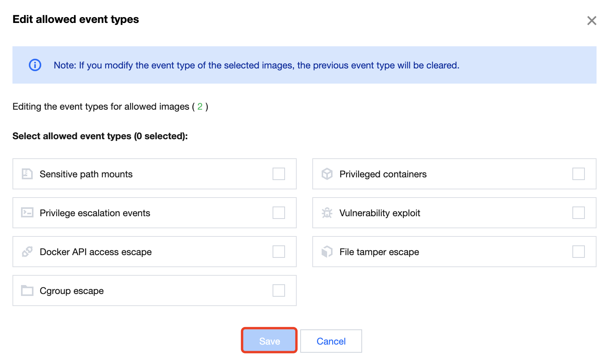
Task: Check the Privileged containers checkbox
Action: point(579,174)
